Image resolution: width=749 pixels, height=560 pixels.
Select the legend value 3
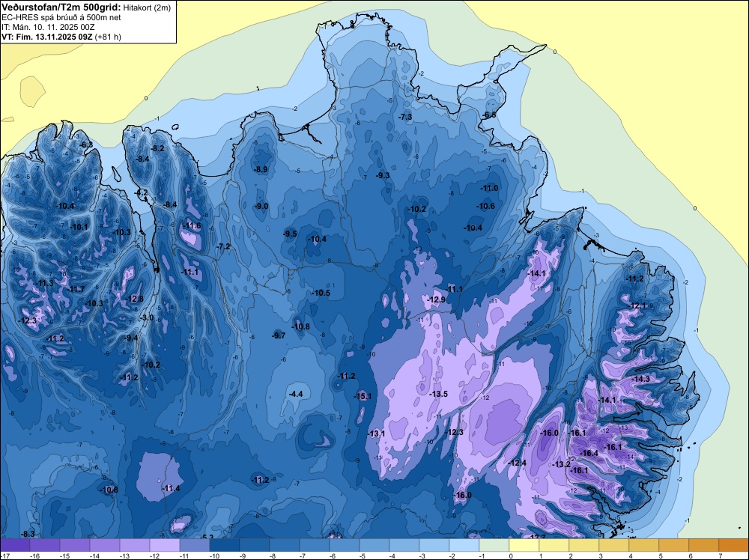599,556
